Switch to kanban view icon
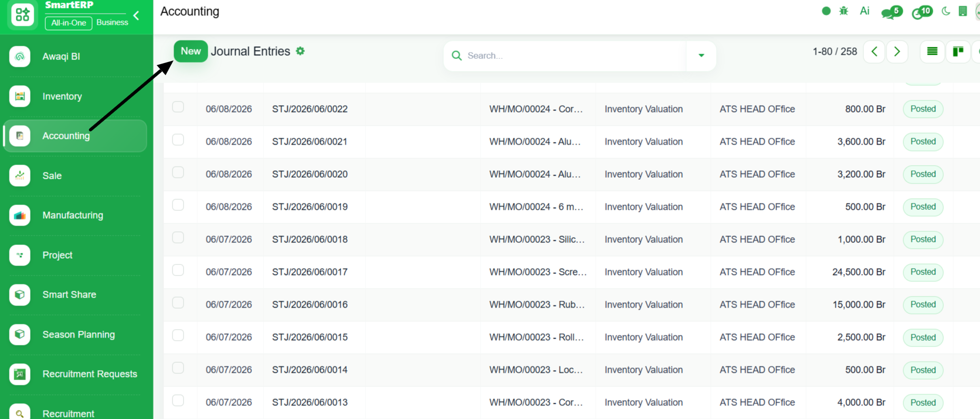Viewport: 980px width, 419px height. (x=958, y=52)
